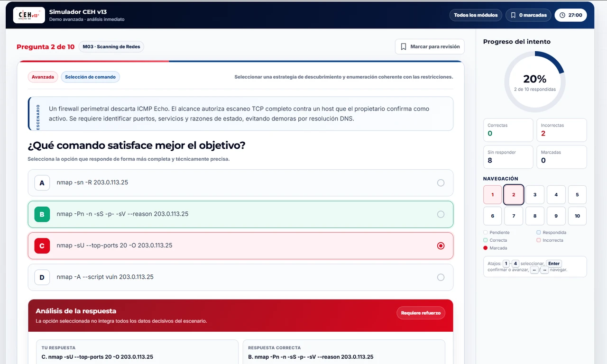The height and width of the screenshot is (364, 607).
Task: Click the question progress bar above card
Action: click(240, 61)
